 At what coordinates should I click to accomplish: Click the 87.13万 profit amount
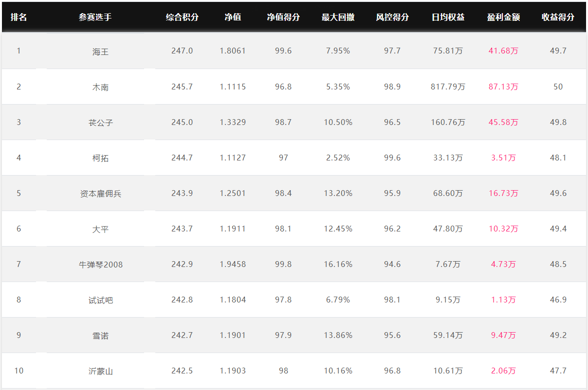point(503,87)
